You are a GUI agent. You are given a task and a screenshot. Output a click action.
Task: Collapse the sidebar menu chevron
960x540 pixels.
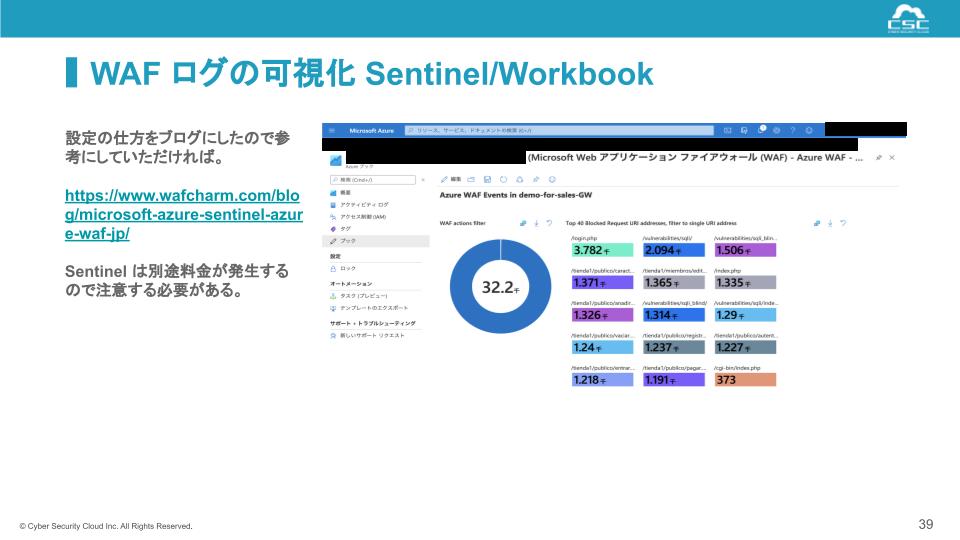(x=423, y=180)
